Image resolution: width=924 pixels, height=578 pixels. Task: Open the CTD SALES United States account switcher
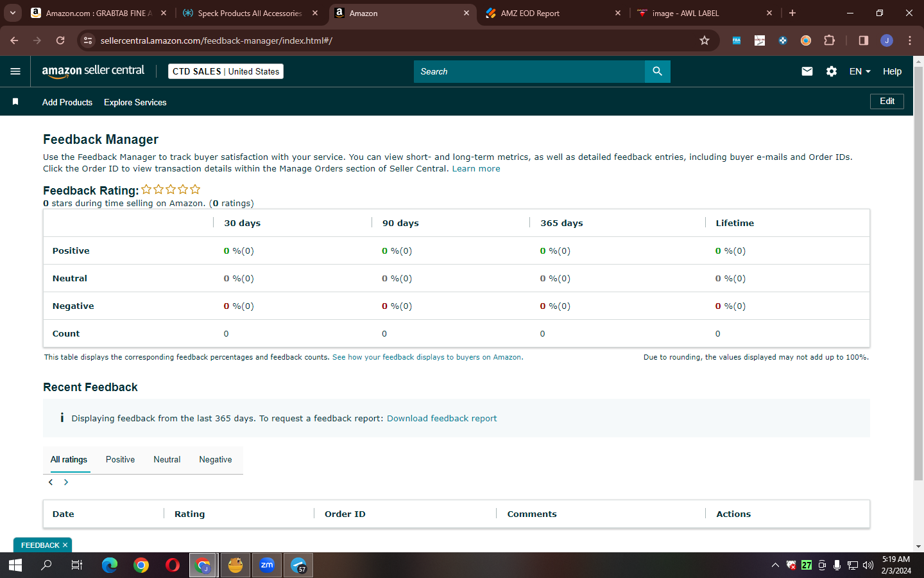click(x=226, y=71)
